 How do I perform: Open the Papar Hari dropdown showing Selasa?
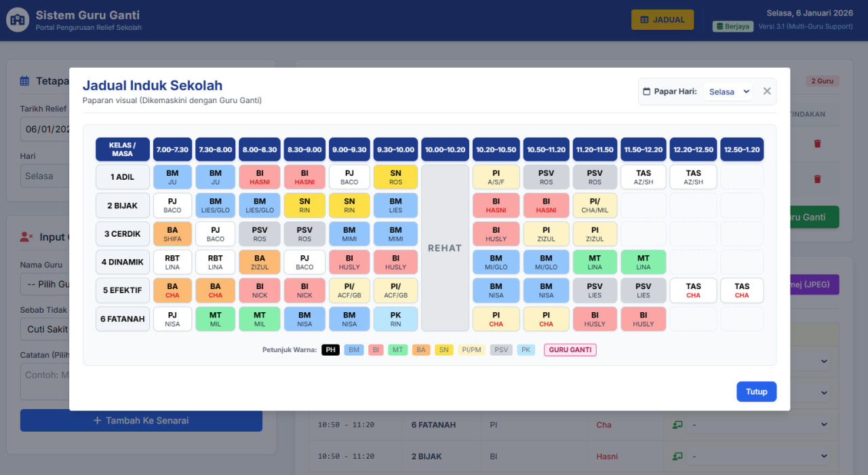tap(728, 92)
